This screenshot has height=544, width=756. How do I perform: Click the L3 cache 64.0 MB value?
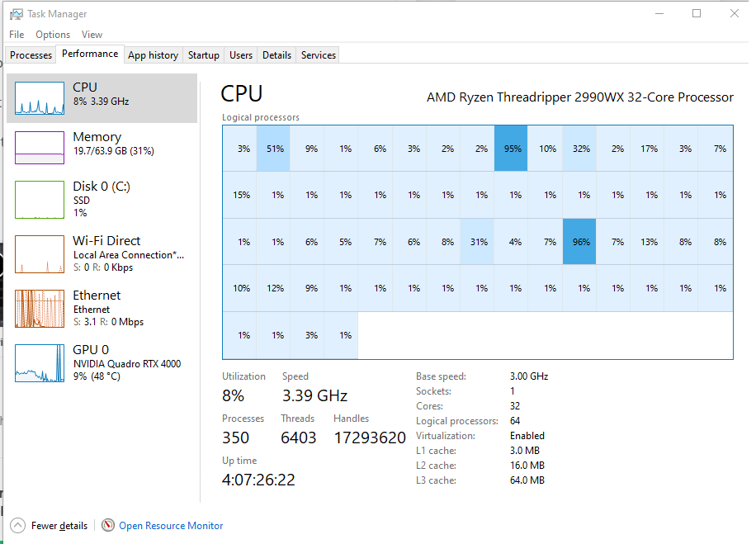(x=527, y=480)
